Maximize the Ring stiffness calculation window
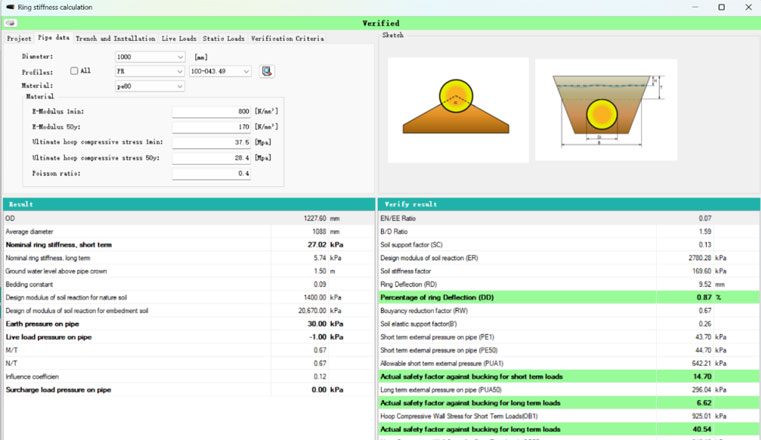761x440 pixels. coord(721,7)
